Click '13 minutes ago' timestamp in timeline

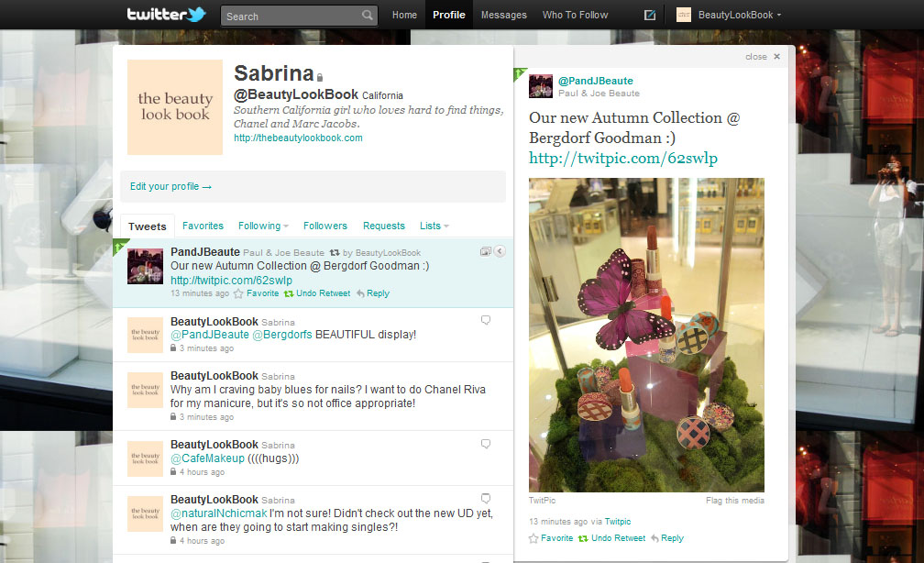200,293
